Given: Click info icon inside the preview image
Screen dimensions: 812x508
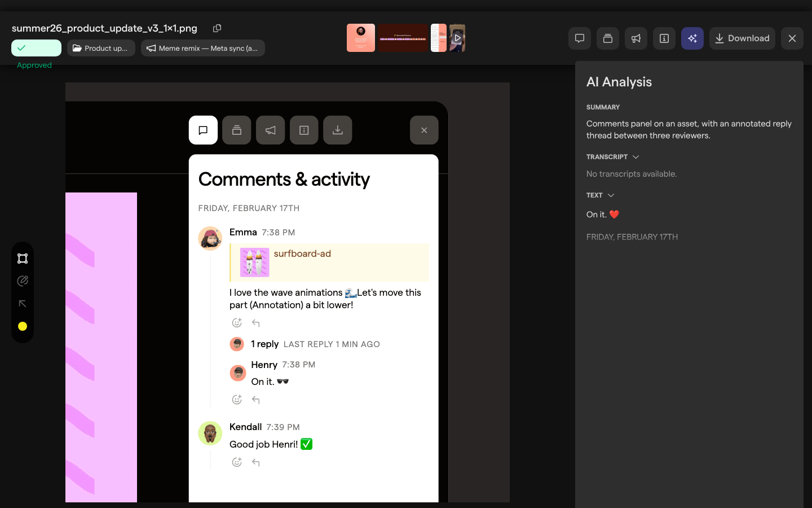Looking at the screenshot, I should pos(304,130).
